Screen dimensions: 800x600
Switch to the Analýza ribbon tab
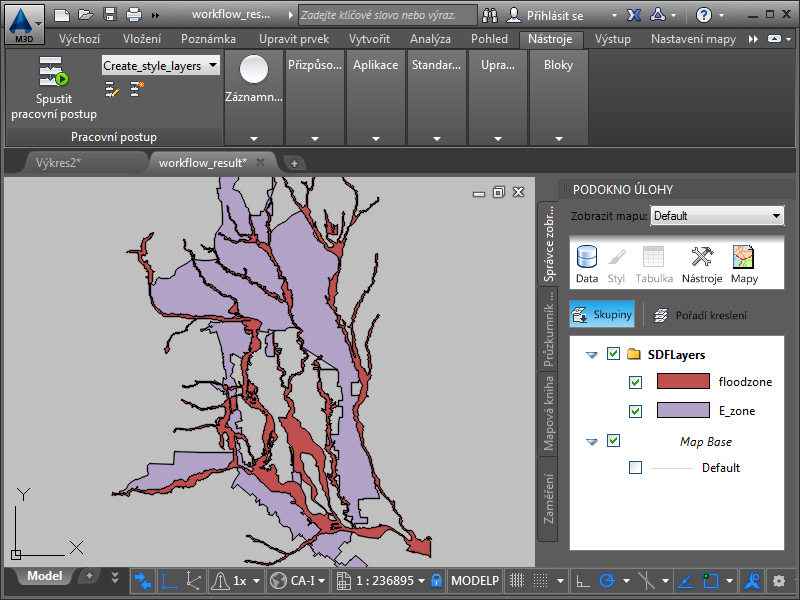click(x=430, y=39)
